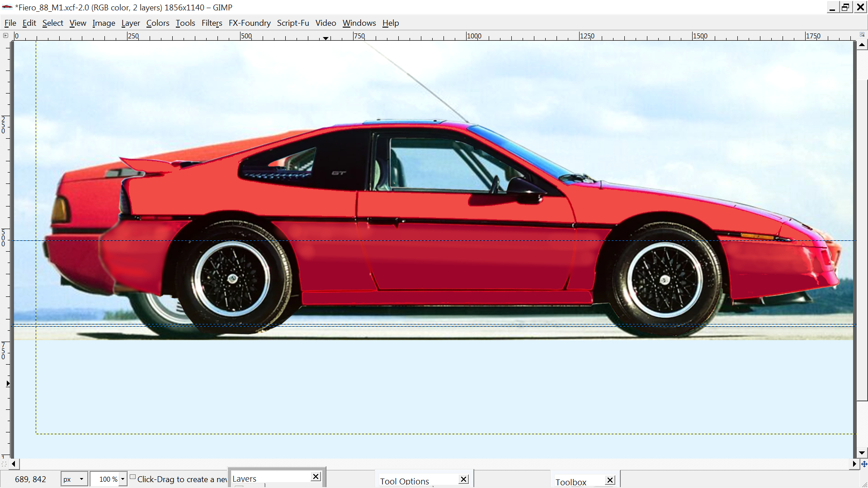The width and height of the screenshot is (868, 488).
Task: Open the FX-Foundry menu
Action: click(x=250, y=23)
